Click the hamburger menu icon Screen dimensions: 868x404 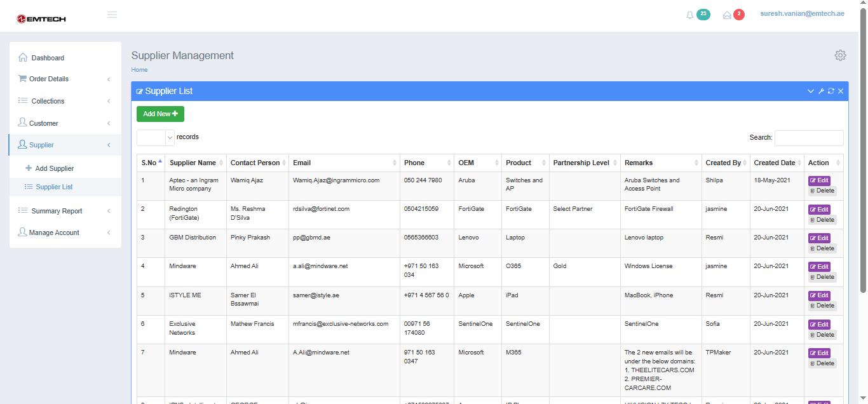pos(112,15)
